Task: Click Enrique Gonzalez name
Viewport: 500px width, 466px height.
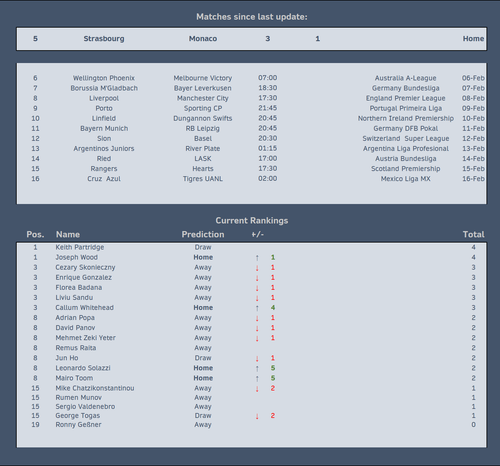Action: 83,277
